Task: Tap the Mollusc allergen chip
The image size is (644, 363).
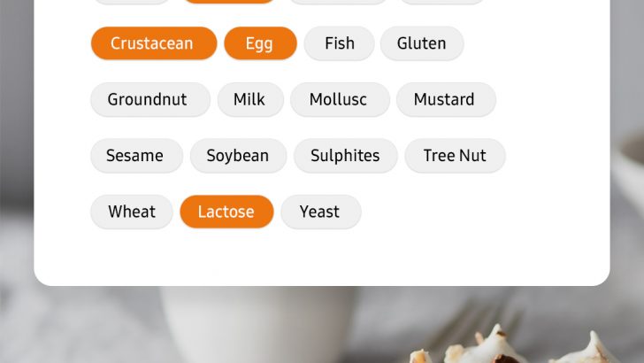Action: click(x=338, y=99)
